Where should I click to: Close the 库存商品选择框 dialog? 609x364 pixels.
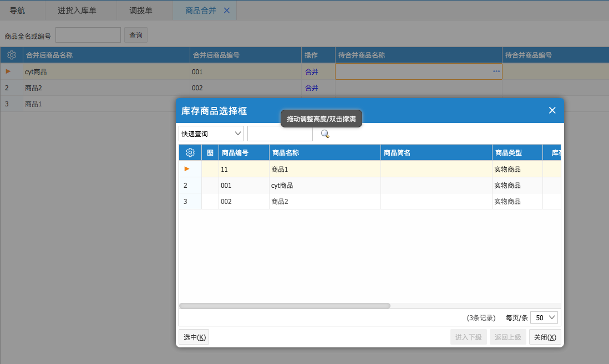click(x=552, y=110)
